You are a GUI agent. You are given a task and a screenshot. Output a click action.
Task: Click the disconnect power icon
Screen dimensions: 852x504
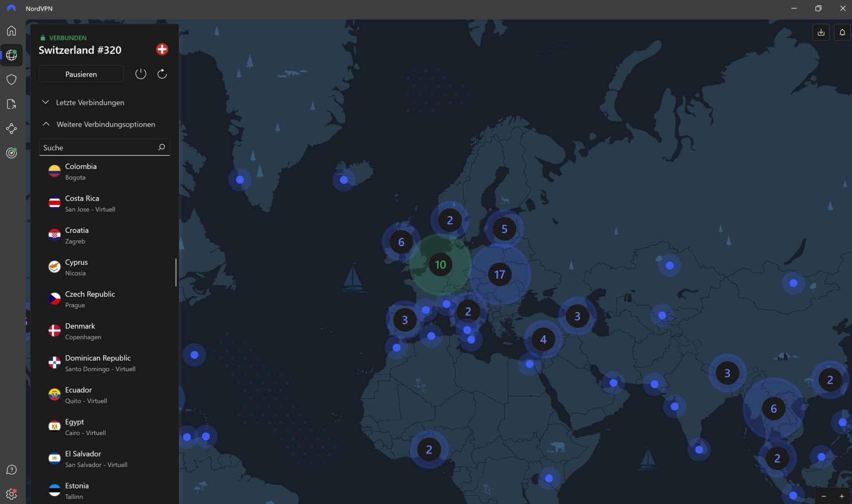pos(141,74)
